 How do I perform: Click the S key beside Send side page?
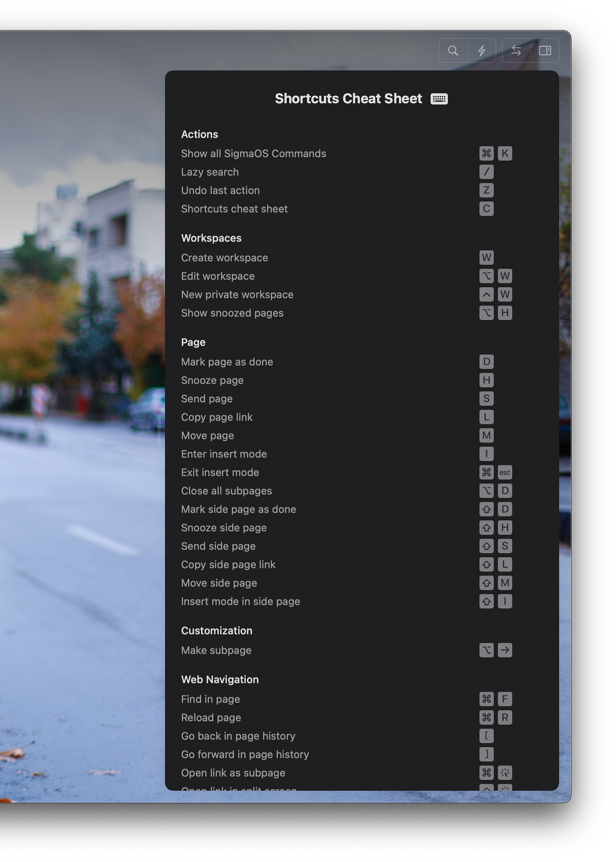pos(505,546)
